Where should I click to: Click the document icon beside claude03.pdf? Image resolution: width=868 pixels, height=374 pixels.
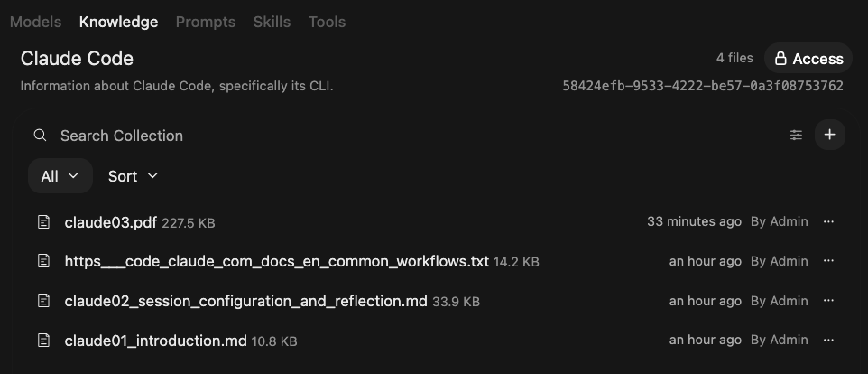tap(43, 222)
